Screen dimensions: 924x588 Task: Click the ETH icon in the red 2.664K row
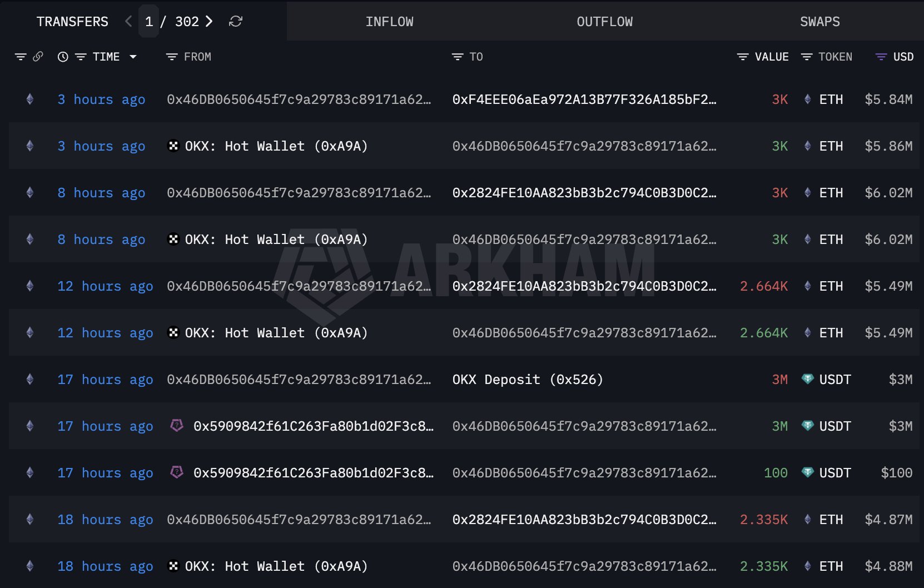(x=808, y=286)
